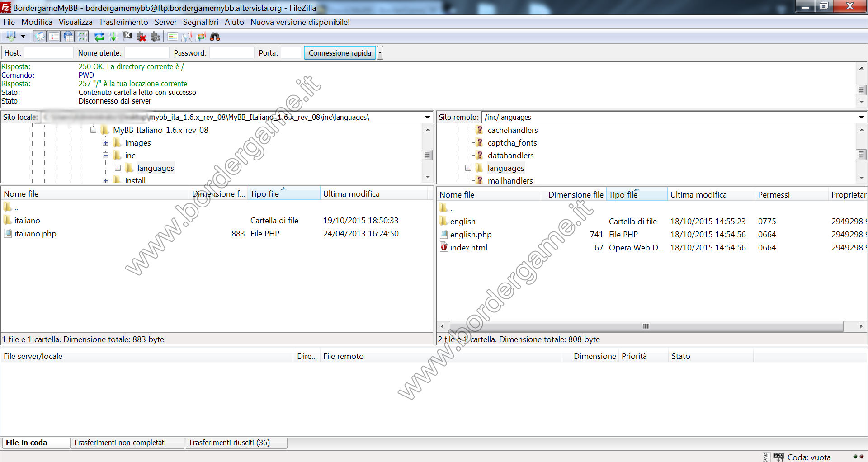Focus the Password input field
Screen dimensions: 868x462
point(231,53)
